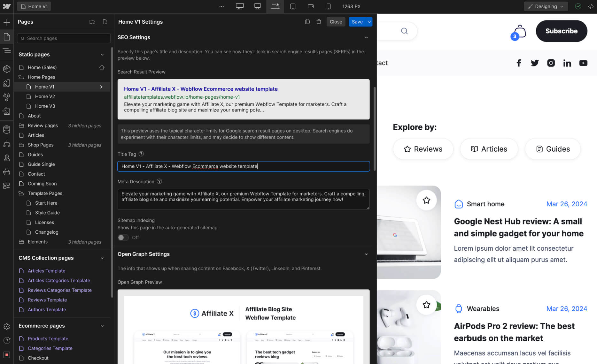
Task: Open the Designing mode menu
Action: (546, 6)
